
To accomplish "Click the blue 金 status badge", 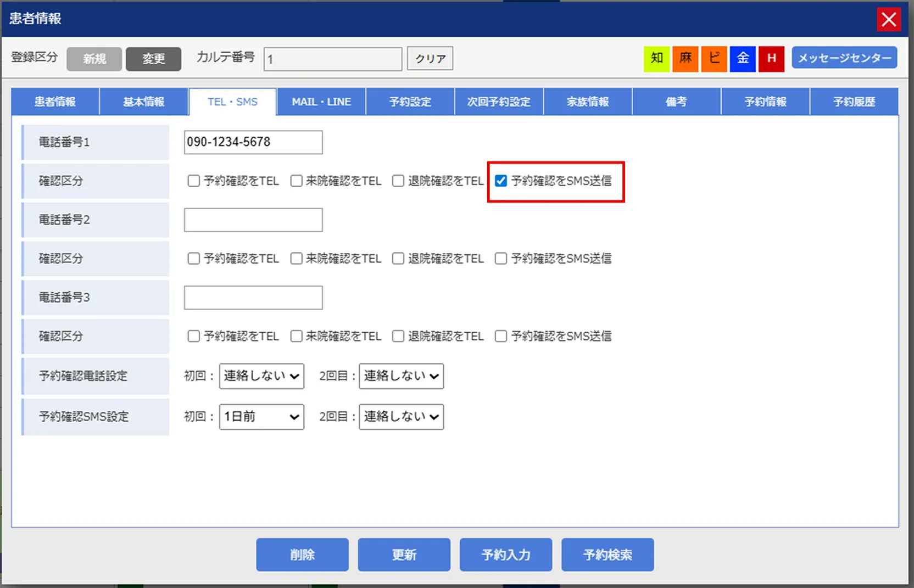I will tap(743, 58).
